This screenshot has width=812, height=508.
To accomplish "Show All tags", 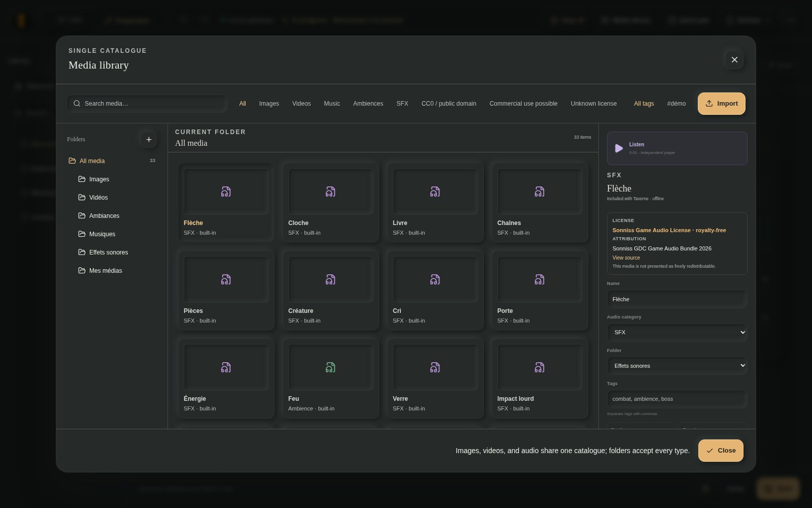I will click(x=644, y=104).
